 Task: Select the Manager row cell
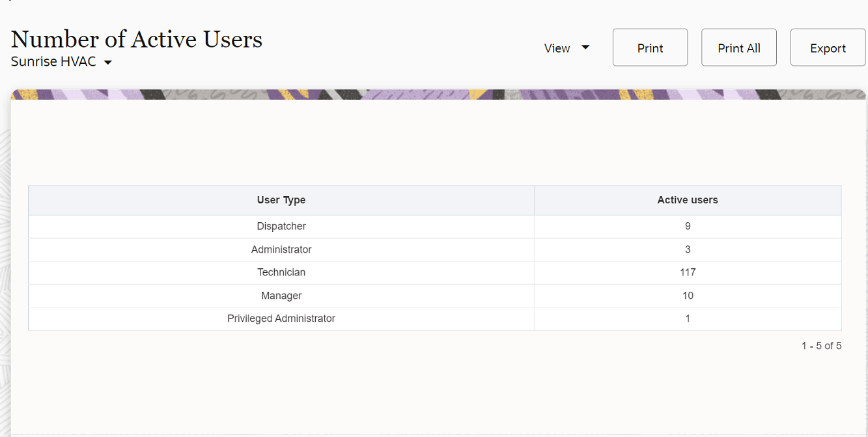(x=281, y=296)
